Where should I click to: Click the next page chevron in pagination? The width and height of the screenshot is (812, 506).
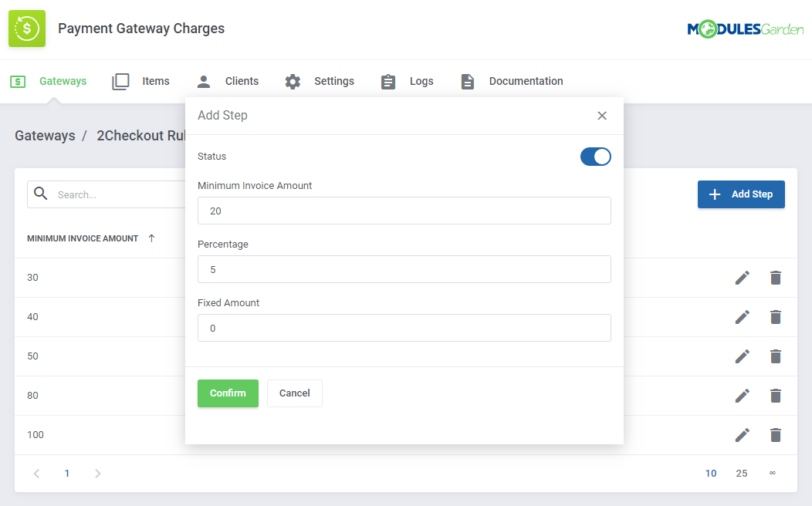(x=97, y=473)
